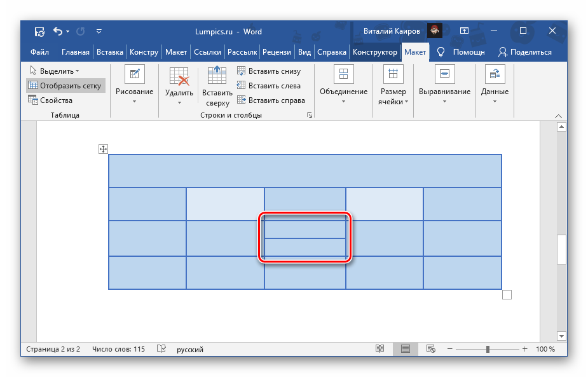The width and height of the screenshot is (588, 377).
Task: Click the table move handle icon
Action: click(103, 149)
